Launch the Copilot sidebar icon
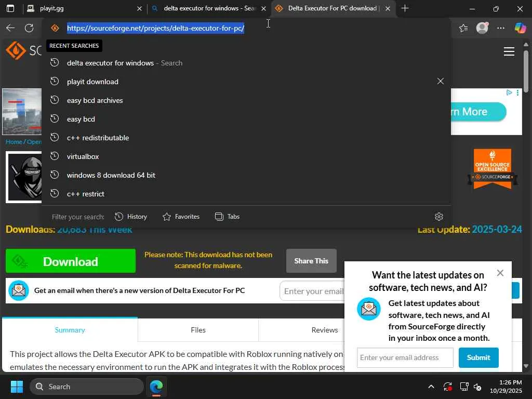Screen dimensions: 532x399 (520, 28)
